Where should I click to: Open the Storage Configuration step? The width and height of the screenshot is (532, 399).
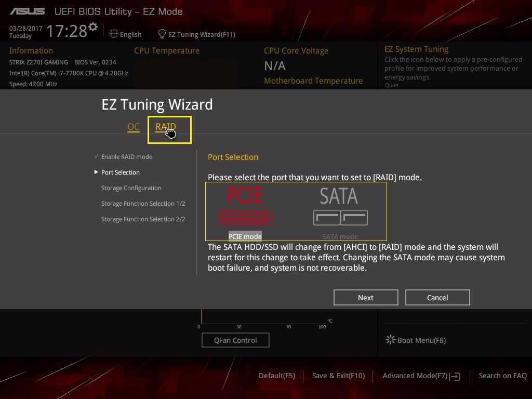[x=131, y=188]
